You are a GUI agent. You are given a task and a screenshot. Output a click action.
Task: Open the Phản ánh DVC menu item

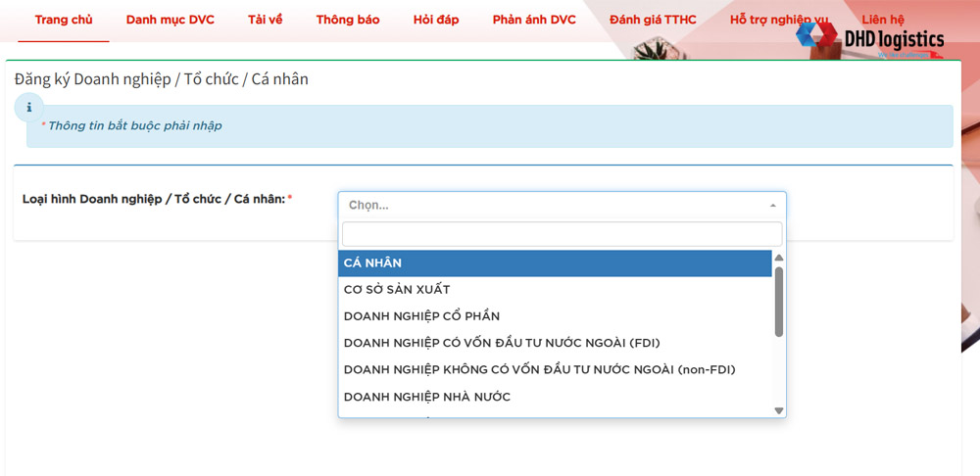click(534, 20)
